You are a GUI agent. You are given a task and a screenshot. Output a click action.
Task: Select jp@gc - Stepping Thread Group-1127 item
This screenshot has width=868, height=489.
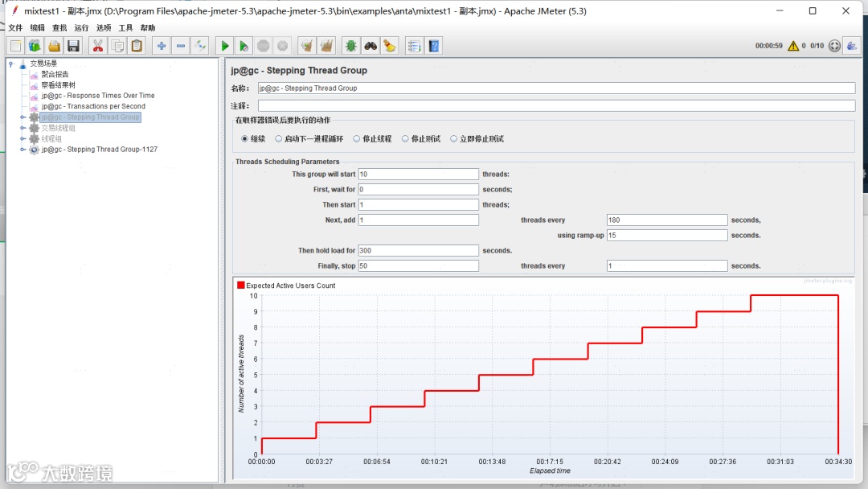99,150
